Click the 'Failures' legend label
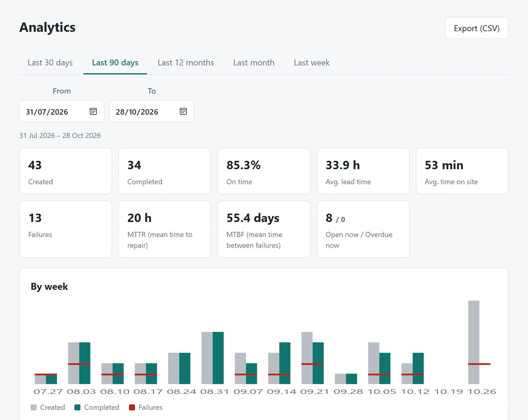The width and height of the screenshot is (528, 420). click(x=150, y=407)
